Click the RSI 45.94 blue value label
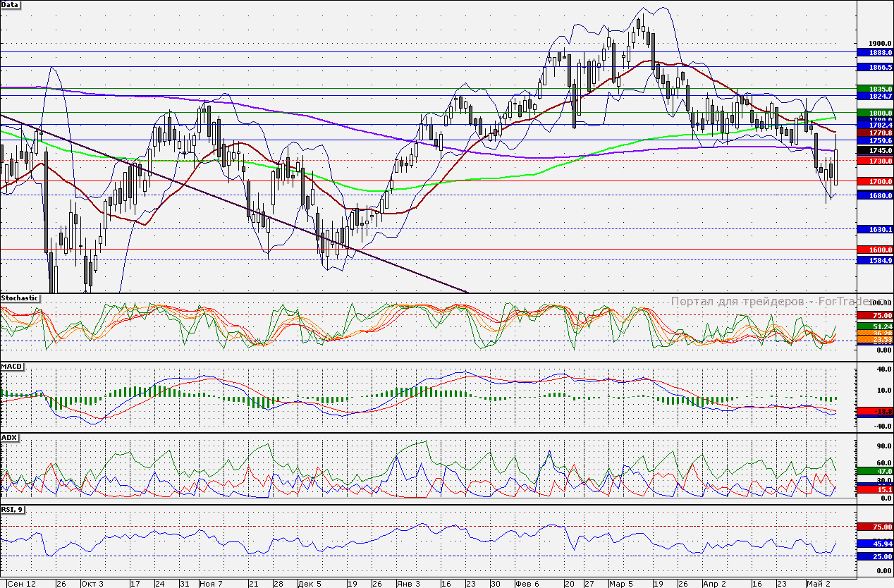This screenshot has height=588, width=894. coord(875,544)
